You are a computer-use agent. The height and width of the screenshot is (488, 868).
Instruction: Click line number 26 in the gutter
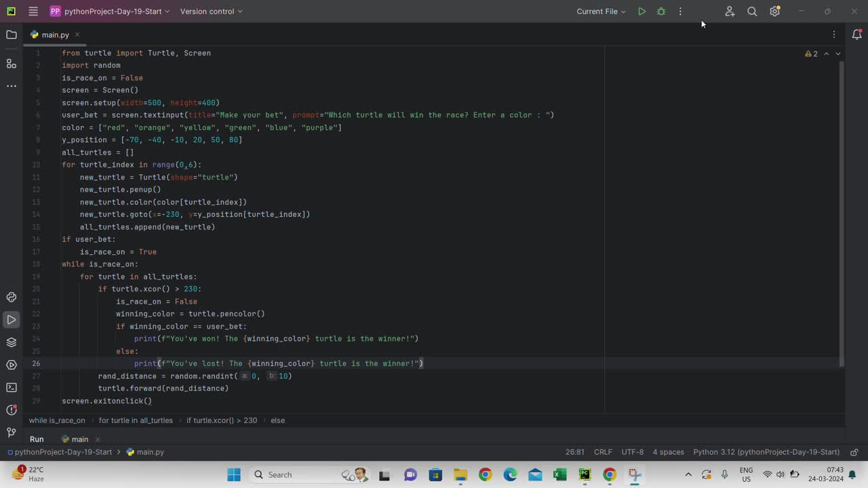(35, 363)
